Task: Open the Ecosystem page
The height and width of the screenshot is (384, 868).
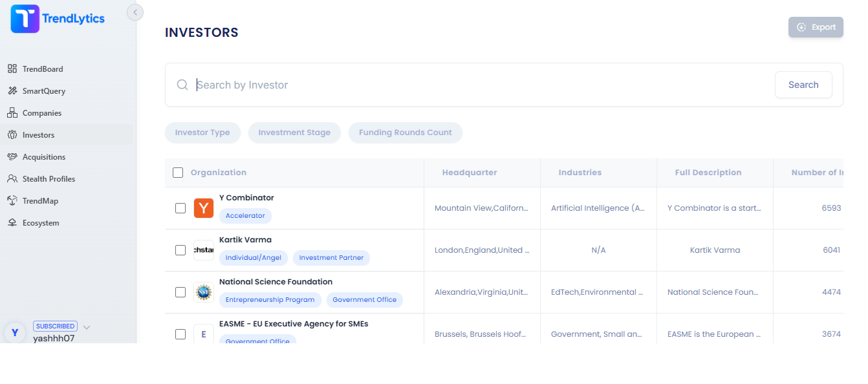Action: click(x=41, y=223)
